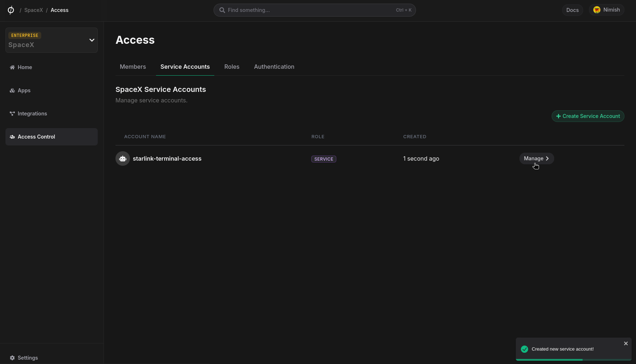Select Access Control in the sidebar
636x364 pixels.
click(51, 137)
